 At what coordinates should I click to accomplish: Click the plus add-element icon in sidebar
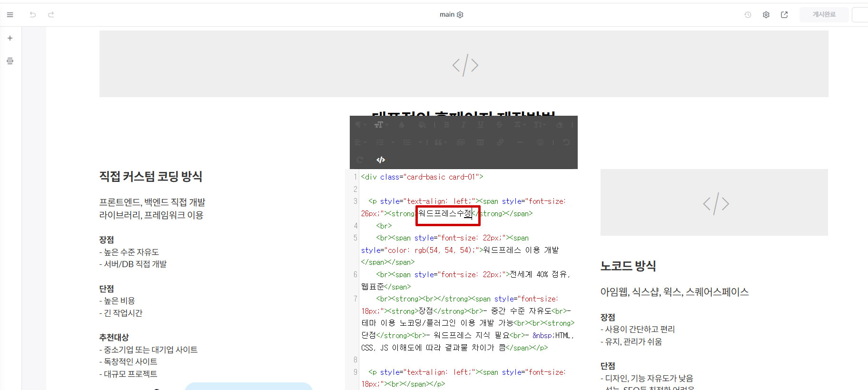tap(10, 38)
